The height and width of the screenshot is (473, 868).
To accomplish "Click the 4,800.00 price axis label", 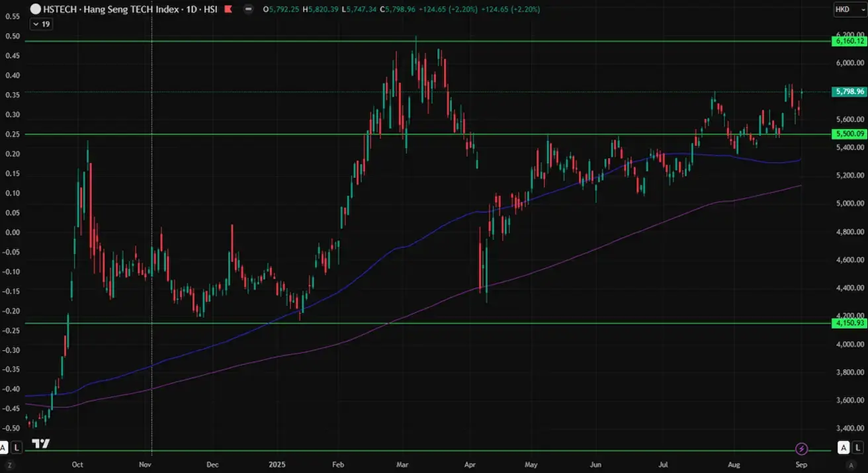I will click(x=849, y=232).
